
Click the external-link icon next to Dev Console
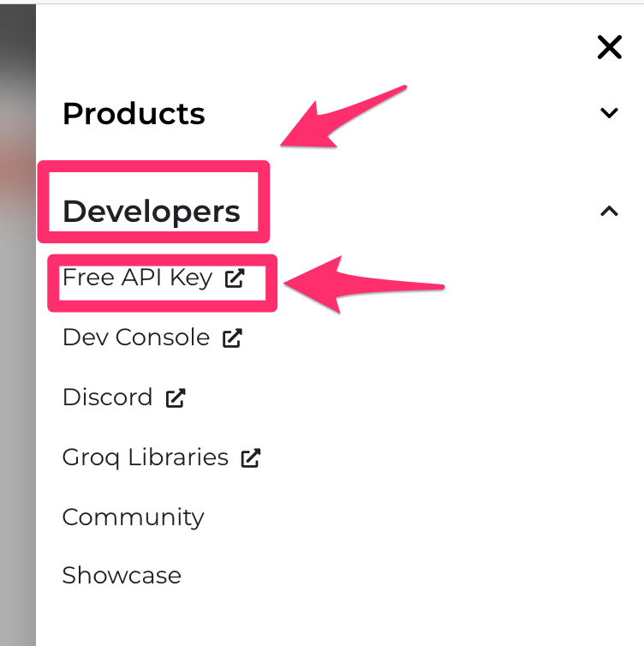coord(232,338)
